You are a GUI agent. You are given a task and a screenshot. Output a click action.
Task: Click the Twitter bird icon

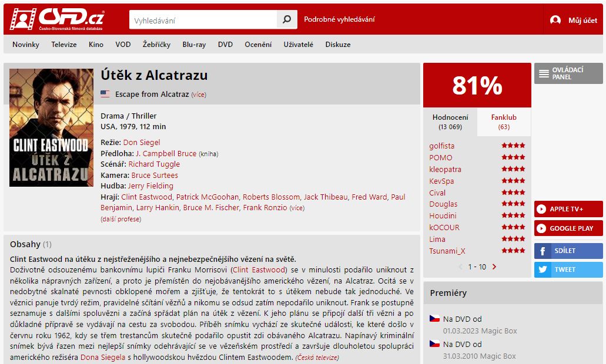point(543,269)
